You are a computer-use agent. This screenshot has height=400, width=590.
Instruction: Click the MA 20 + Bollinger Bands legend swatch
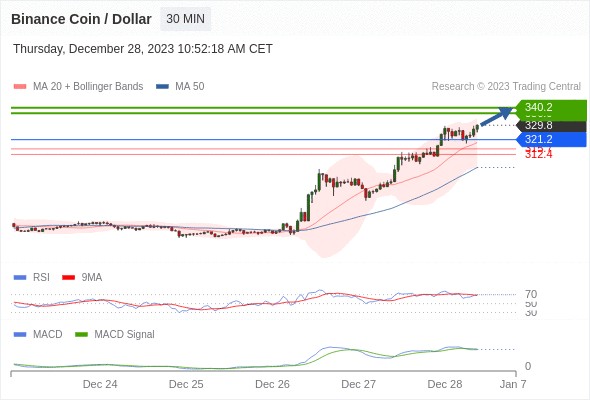(20, 87)
